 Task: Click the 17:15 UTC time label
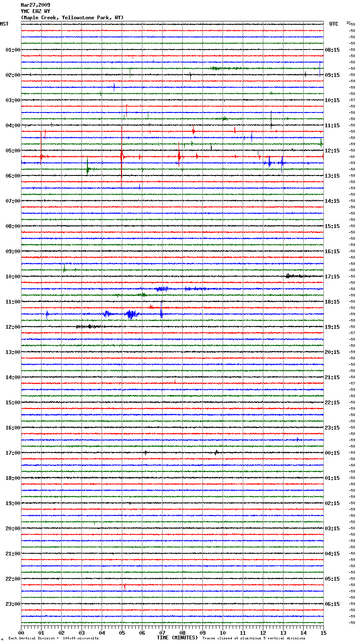(332, 277)
